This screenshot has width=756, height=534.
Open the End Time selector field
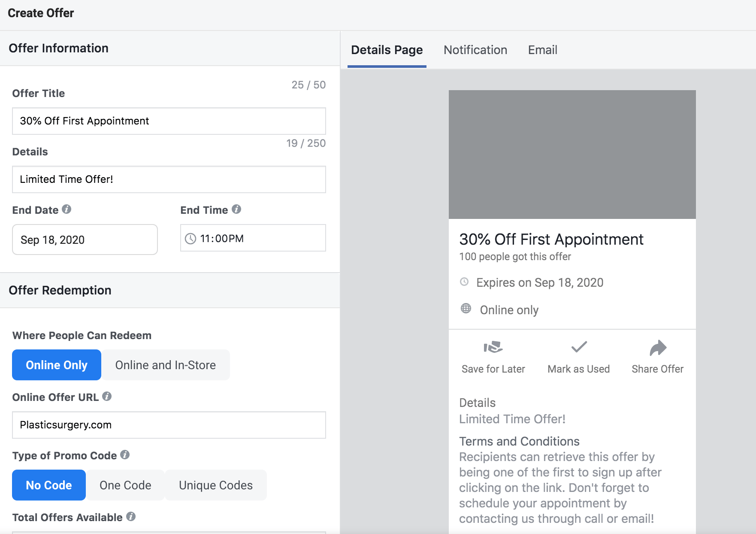coord(253,238)
